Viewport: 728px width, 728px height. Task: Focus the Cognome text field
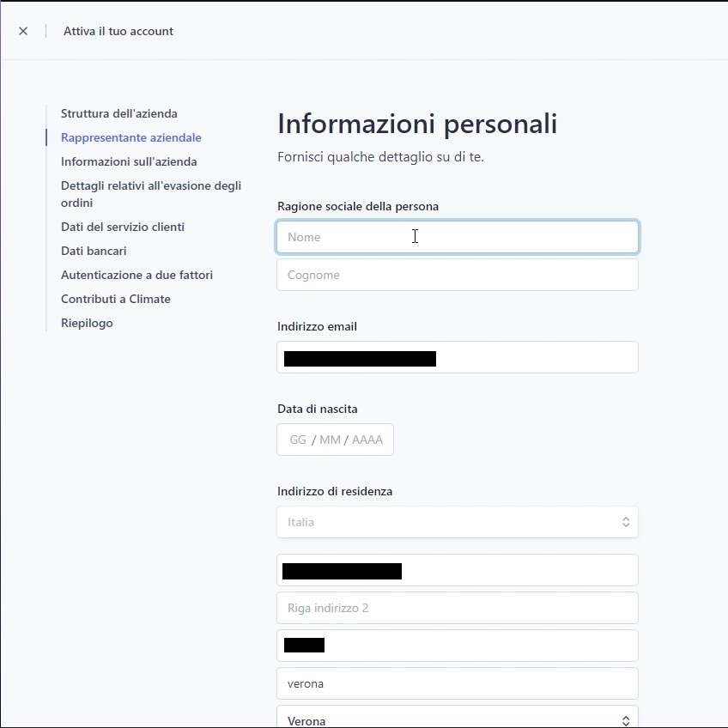[x=457, y=275]
